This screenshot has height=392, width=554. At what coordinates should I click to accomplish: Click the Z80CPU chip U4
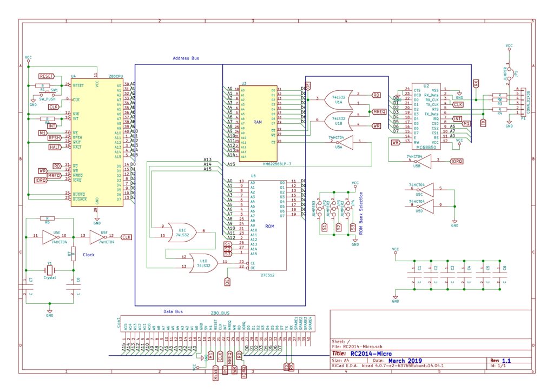pyautogui.click(x=96, y=141)
